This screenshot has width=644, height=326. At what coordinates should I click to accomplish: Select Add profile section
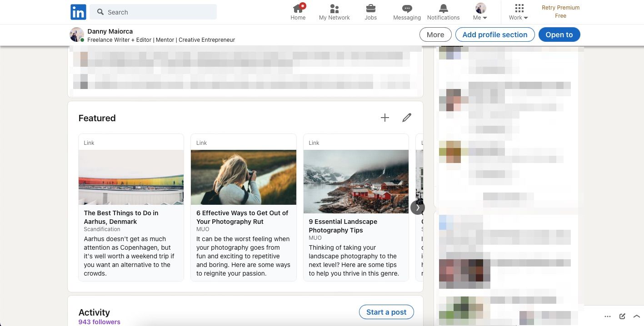click(494, 35)
